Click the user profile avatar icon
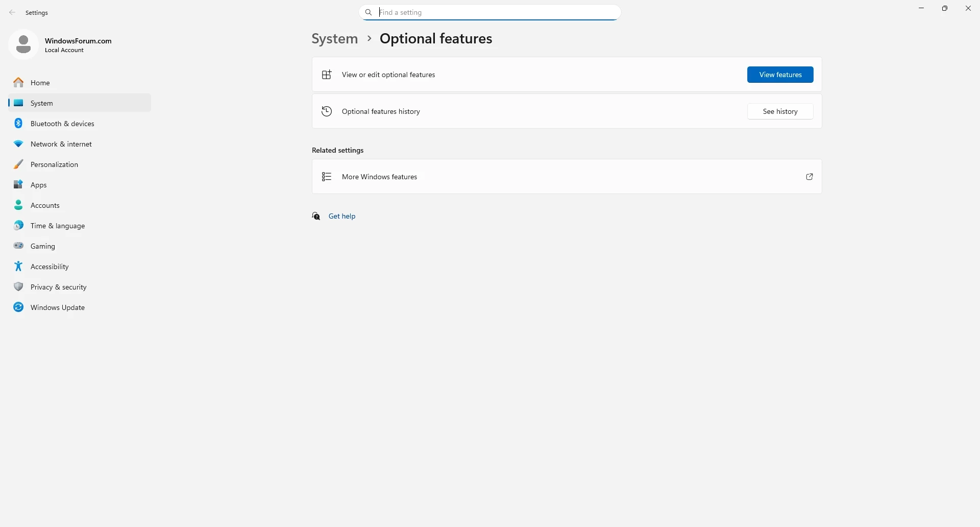Image resolution: width=980 pixels, height=527 pixels. coord(23,44)
